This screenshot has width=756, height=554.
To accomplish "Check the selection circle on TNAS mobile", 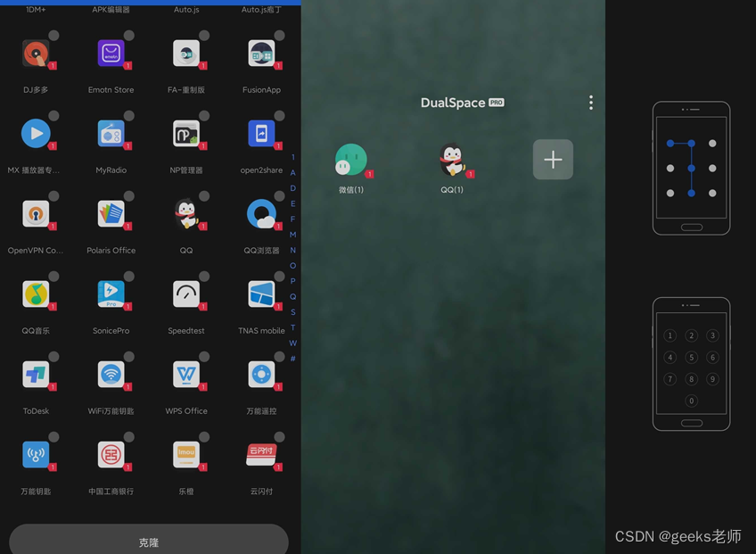I will coord(280,276).
